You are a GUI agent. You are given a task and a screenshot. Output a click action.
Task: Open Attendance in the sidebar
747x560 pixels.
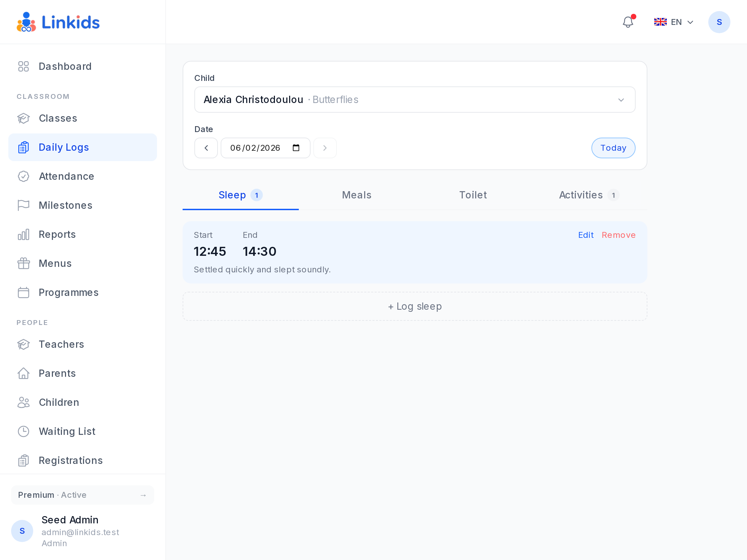pyautogui.click(x=83, y=176)
